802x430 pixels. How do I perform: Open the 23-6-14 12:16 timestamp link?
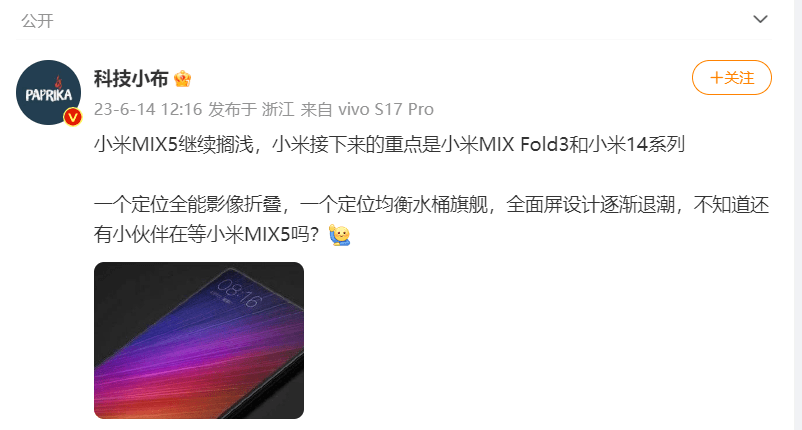148,109
